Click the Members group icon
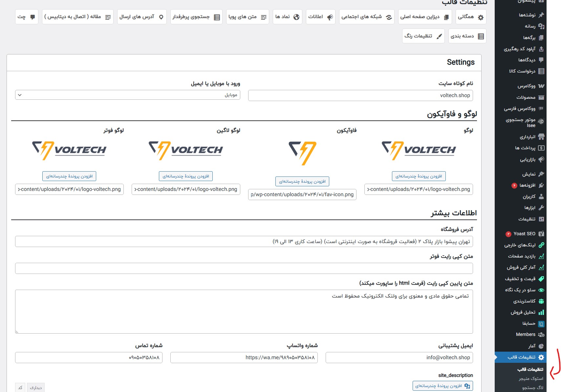 tap(541, 335)
